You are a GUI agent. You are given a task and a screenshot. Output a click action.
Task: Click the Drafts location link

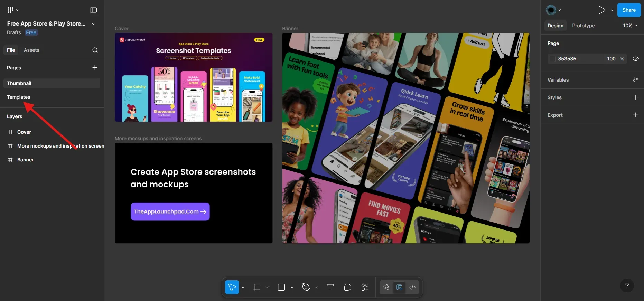(14, 32)
